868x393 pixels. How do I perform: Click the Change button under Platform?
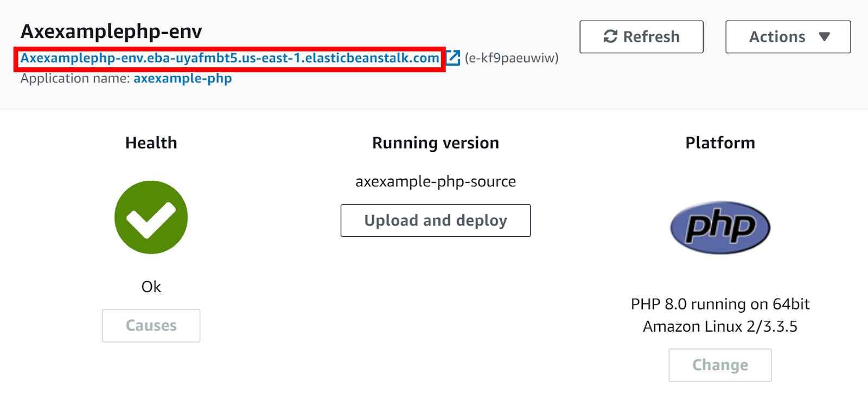point(720,365)
